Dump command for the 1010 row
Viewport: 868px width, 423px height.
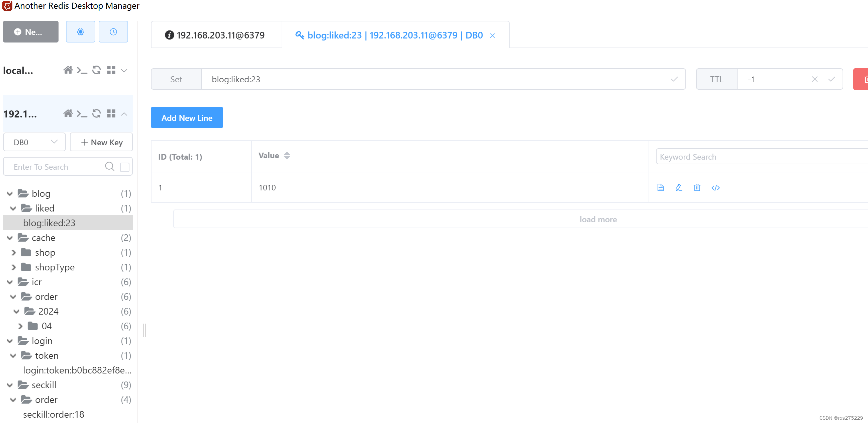click(715, 187)
